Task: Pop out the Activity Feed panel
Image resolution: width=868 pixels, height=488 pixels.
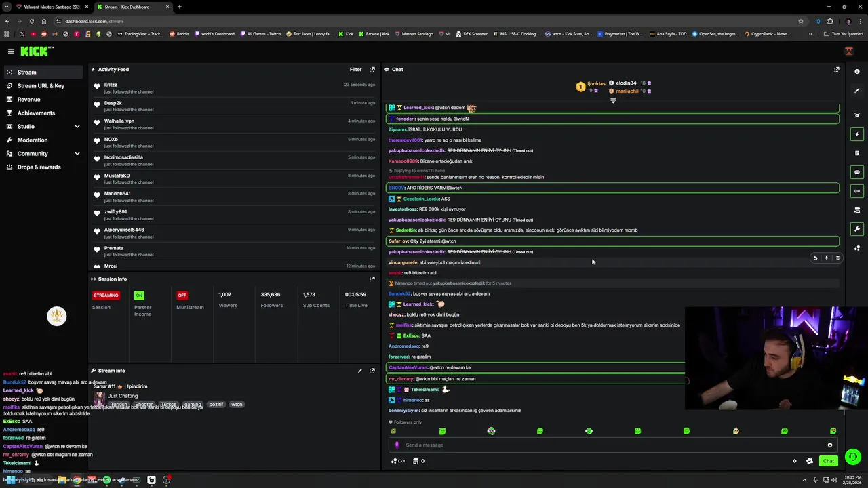Action: pyautogui.click(x=372, y=69)
